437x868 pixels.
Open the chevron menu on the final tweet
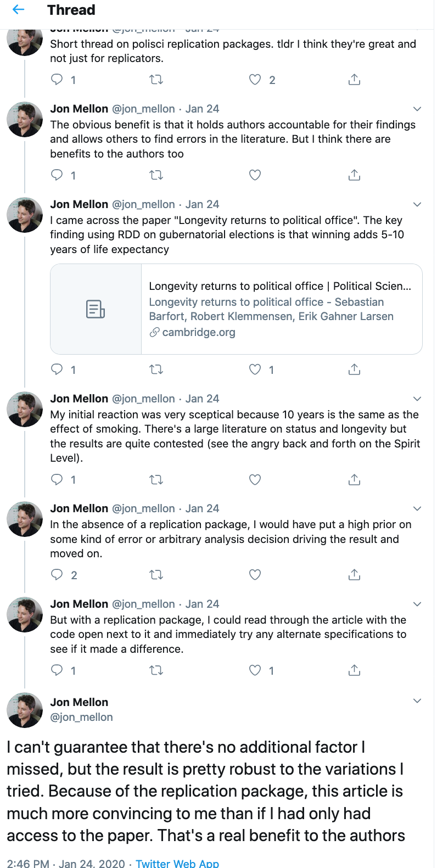417,701
